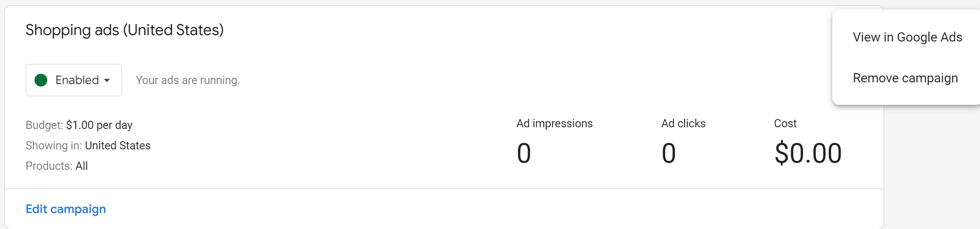980x229 pixels.
Task: Select View in Google Ads menu item
Action: coord(907,37)
